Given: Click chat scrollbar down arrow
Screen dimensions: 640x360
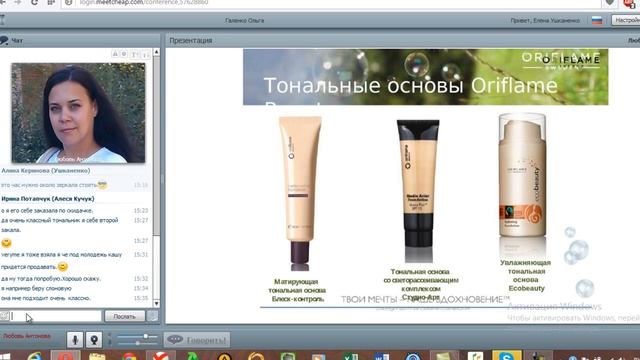Looking at the screenshot, I should (156, 303).
